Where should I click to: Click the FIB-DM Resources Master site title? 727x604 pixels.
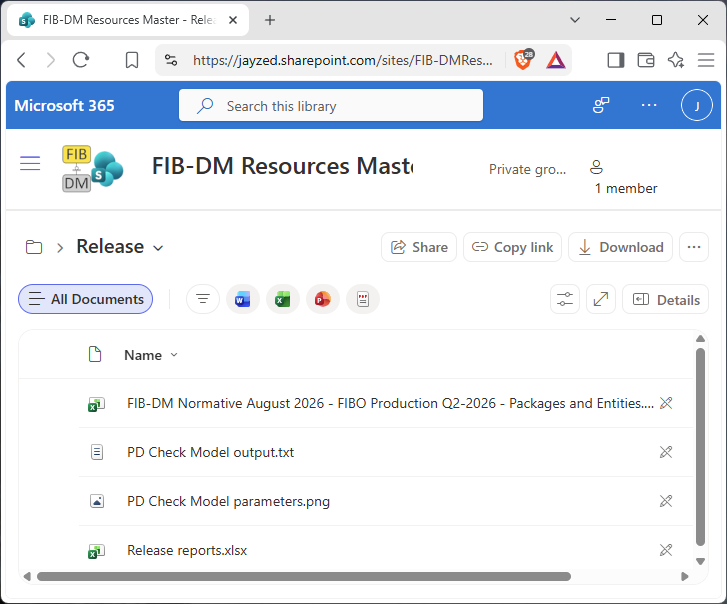pos(282,166)
